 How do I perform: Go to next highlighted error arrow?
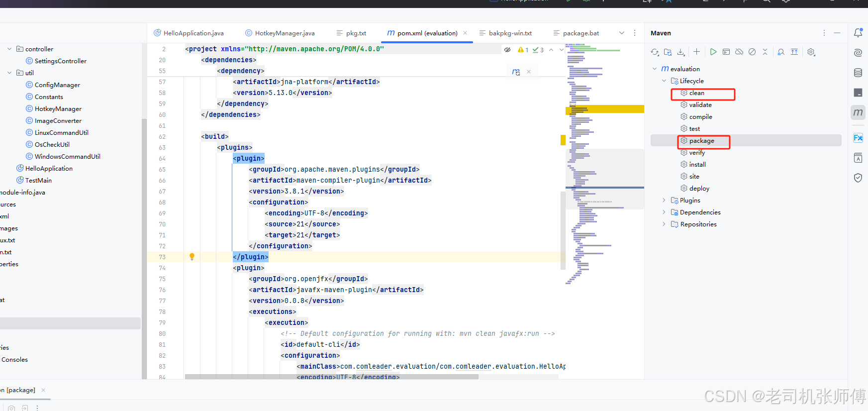[561, 50]
